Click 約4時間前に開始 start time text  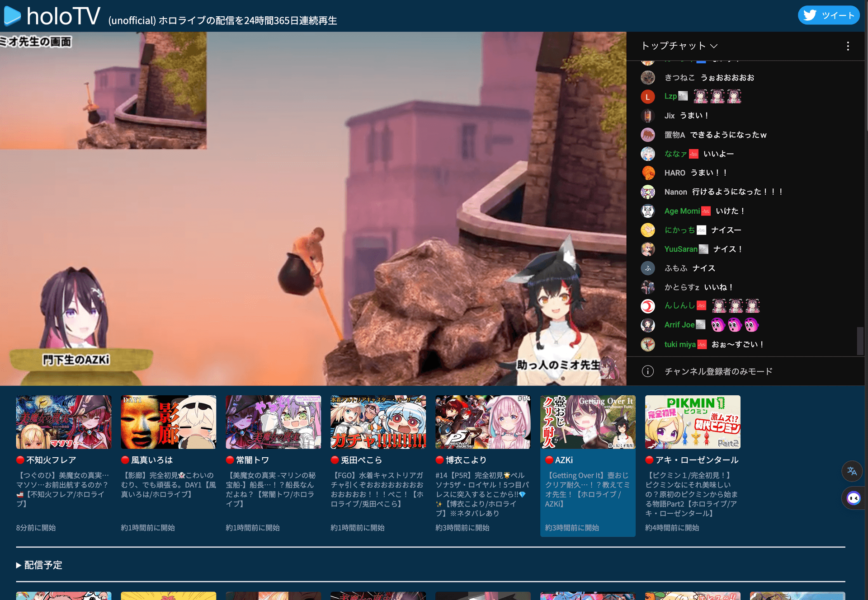(x=672, y=528)
